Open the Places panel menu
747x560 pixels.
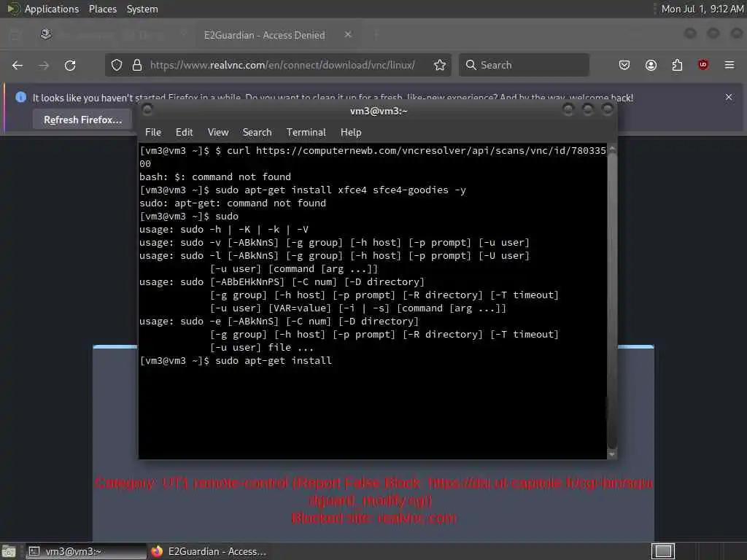(102, 9)
